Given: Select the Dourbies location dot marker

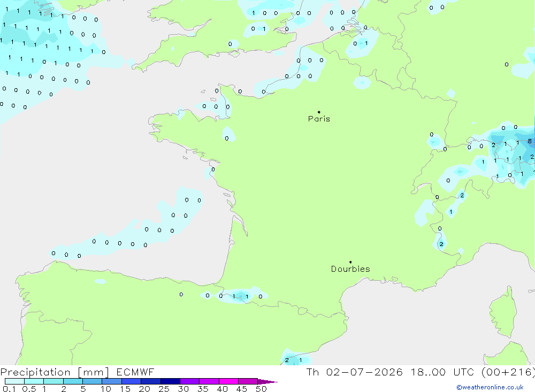Looking at the screenshot, I should coord(350,262).
